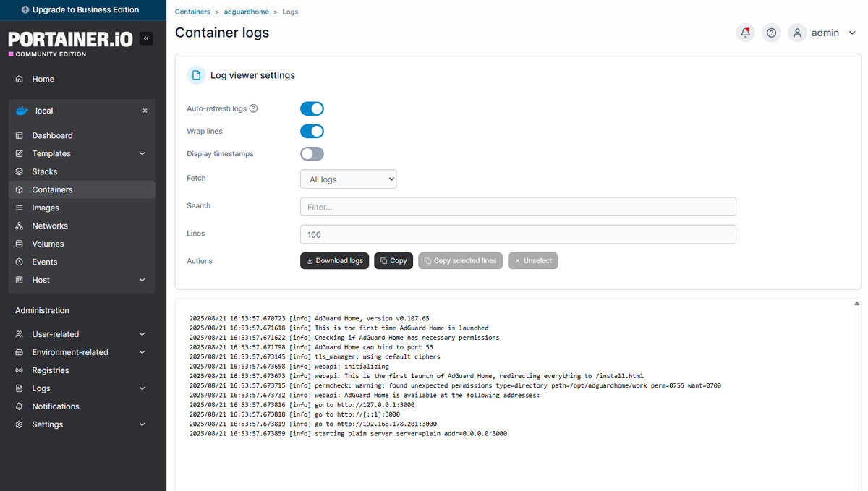Viewport: 868px width, 491px height.
Task: Click the Settings gear icon
Action: [x=20, y=424]
